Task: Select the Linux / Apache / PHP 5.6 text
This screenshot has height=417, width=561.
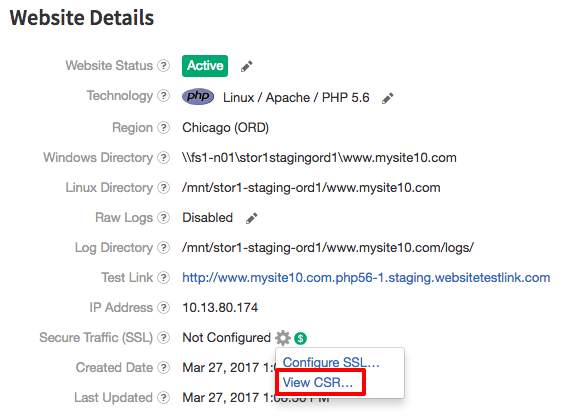Action: pyautogui.click(x=296, y=98)
